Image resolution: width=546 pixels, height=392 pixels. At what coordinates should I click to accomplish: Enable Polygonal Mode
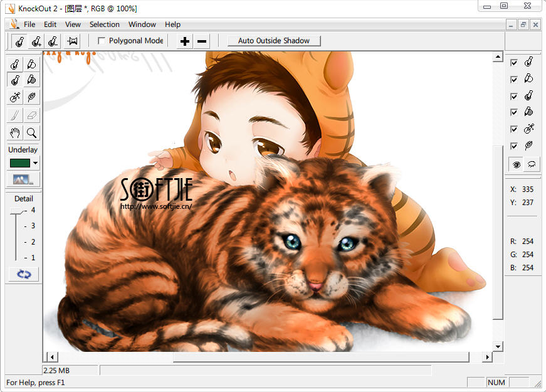point(102,40)
